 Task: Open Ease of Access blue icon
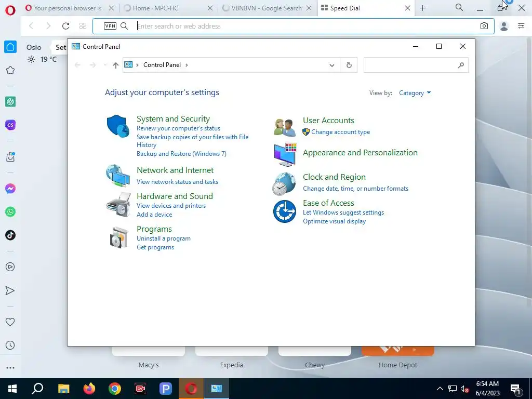coord(285,211)
